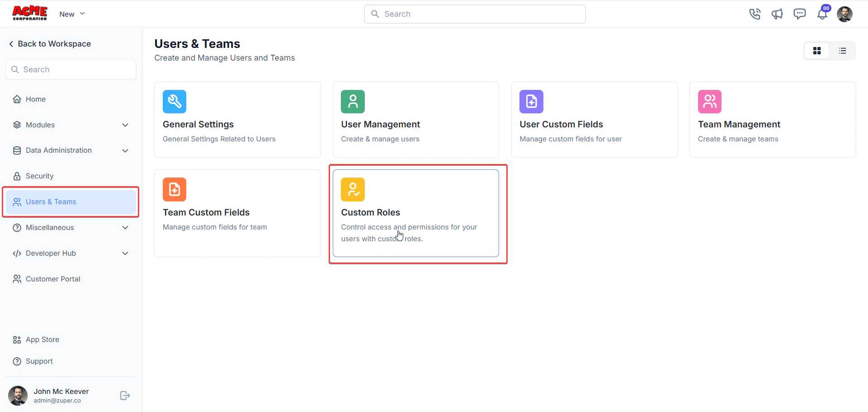The image size is (868, 412).
Task: Expand the Miscellaneous chevron
Action: 125,228
